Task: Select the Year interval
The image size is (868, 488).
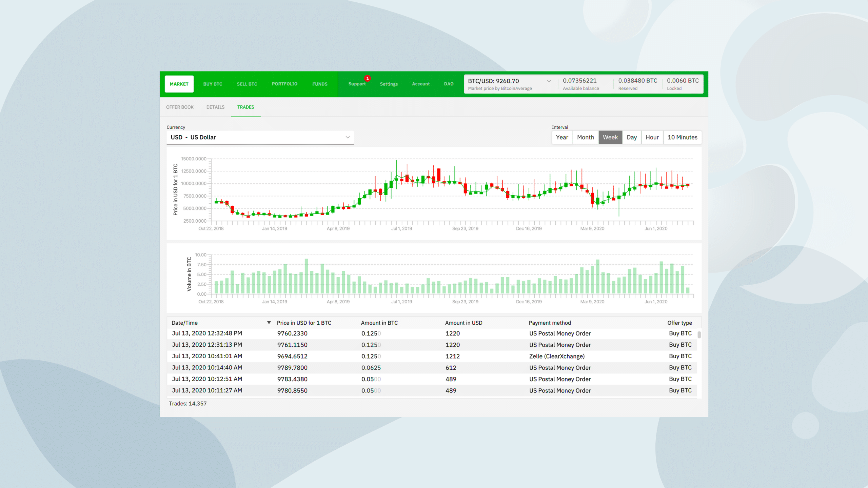Action: (562, 137)
